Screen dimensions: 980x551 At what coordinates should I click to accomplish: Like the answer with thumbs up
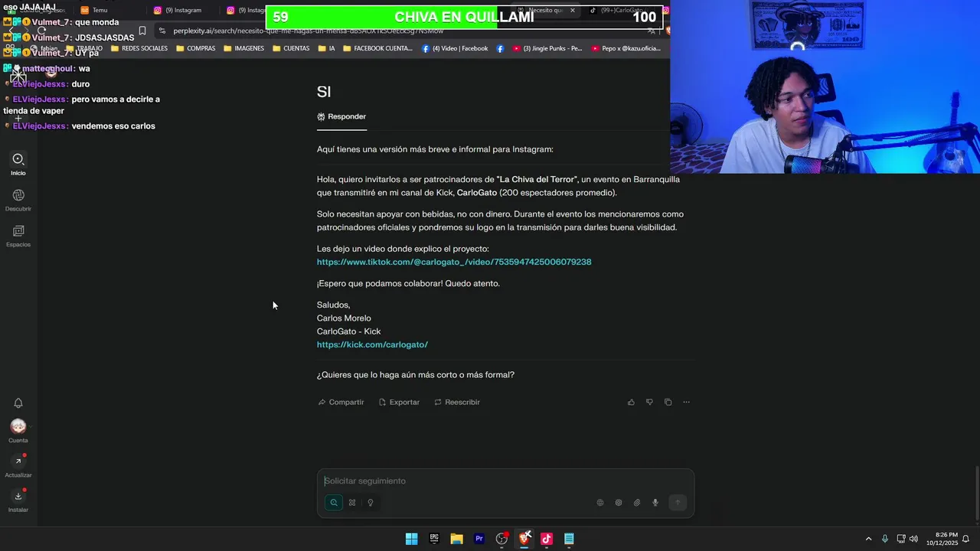631,403
